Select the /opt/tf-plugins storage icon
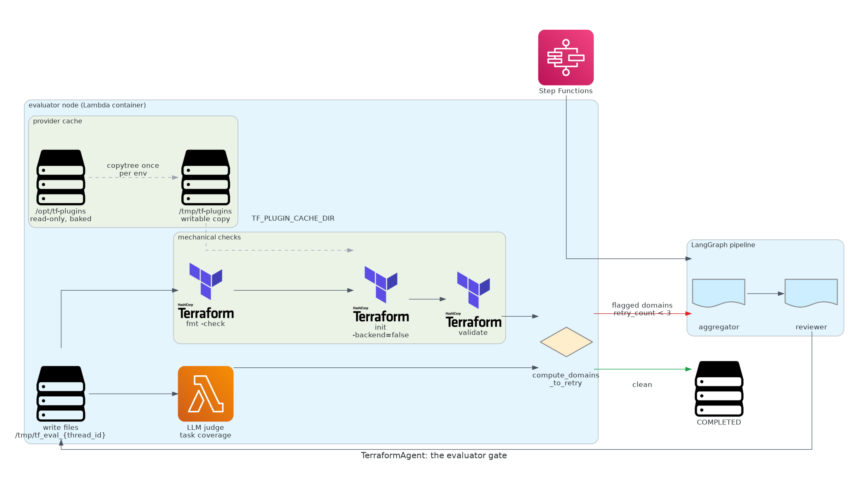Image resolution: width=868 pixels, height=483 pixels. tap(61, 177)
